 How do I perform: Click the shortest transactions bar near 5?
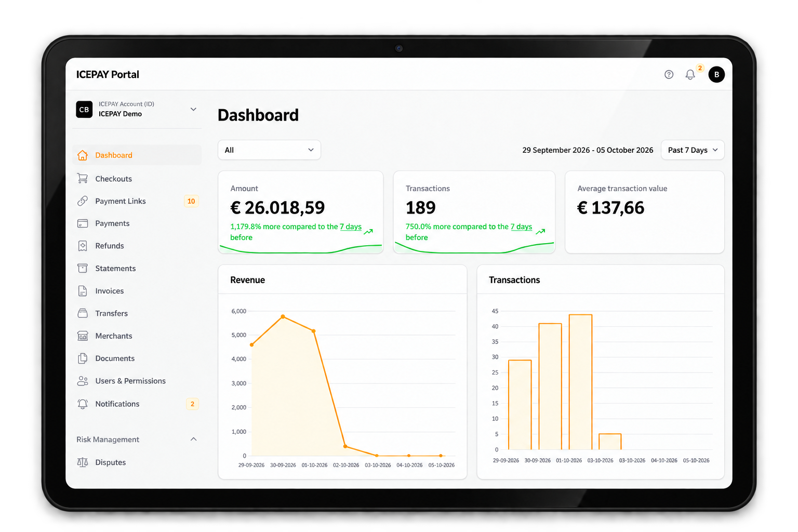[610, 442]
